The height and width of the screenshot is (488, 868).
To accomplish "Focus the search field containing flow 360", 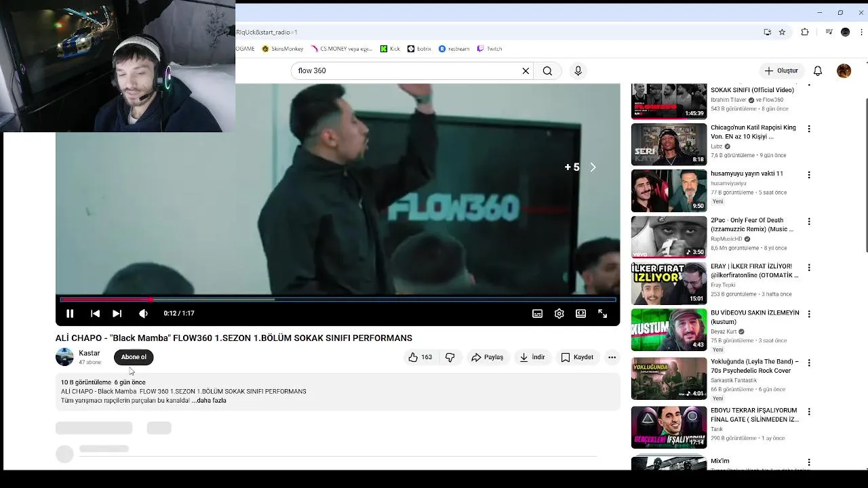I will (x=406, y=70).
